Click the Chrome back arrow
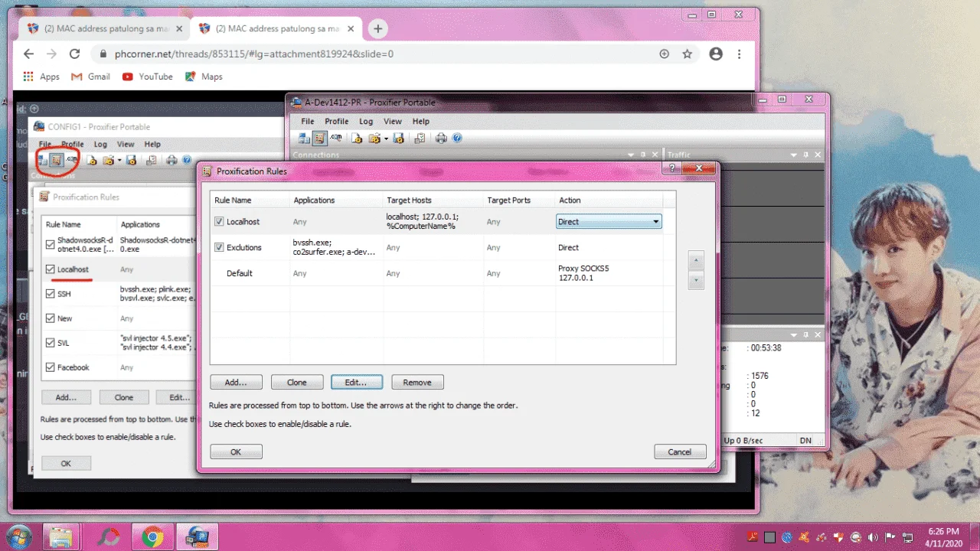 pos(28,54)
